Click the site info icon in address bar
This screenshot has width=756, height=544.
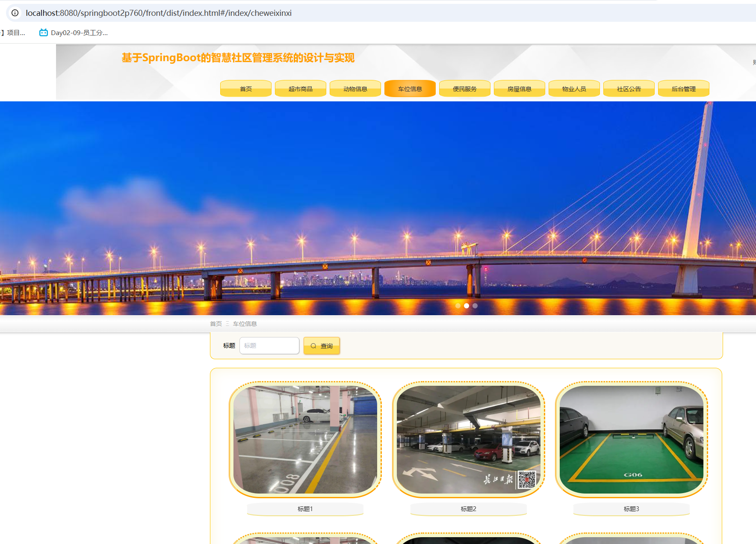(x=15, y=13)
